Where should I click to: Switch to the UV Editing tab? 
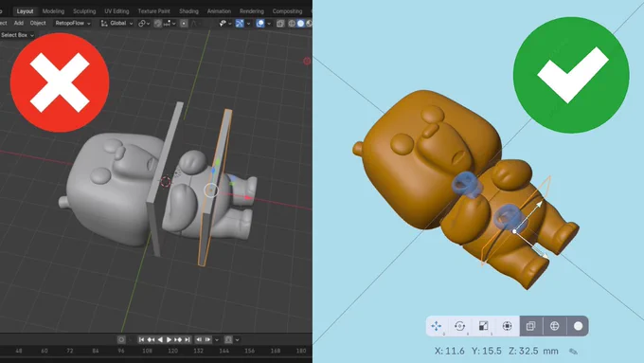tap(116, 11)
